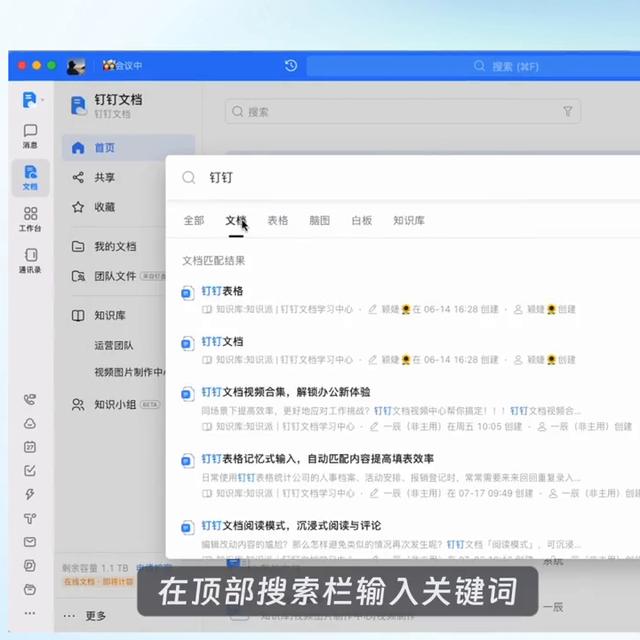Go to 首页 in the docs navigation

[128, 147]
